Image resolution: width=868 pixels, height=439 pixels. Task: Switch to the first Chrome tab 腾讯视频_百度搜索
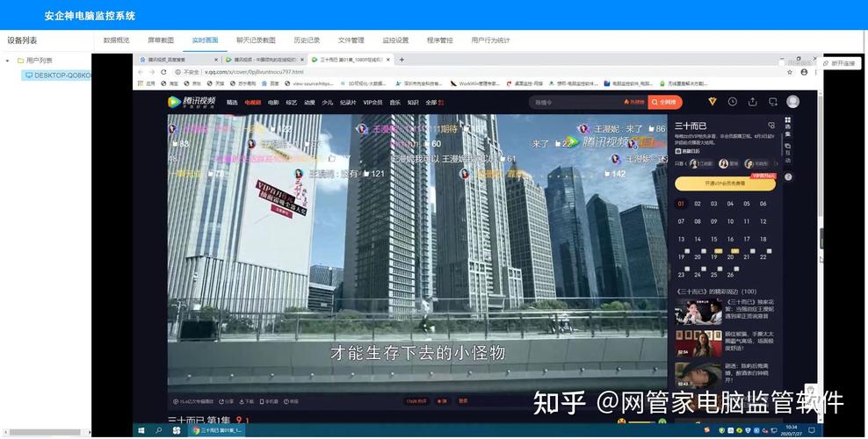pyautogui.click(x=176, y=59)
